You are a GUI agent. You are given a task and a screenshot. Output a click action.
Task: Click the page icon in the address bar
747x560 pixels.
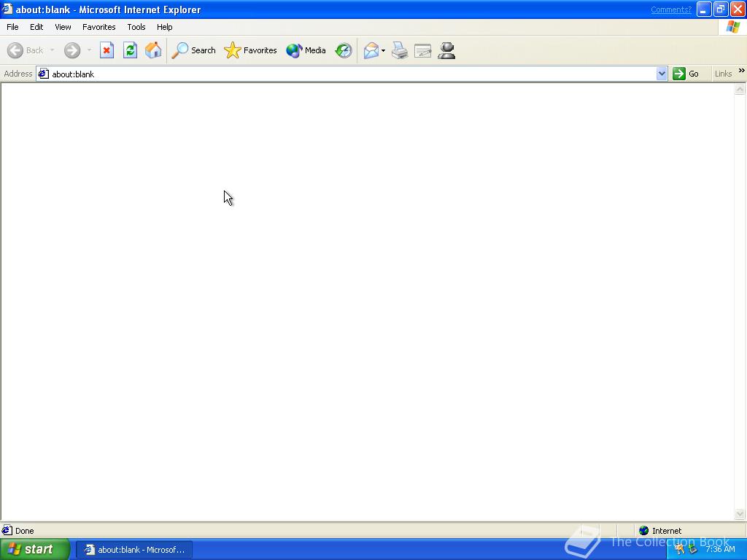click(43, 74)
